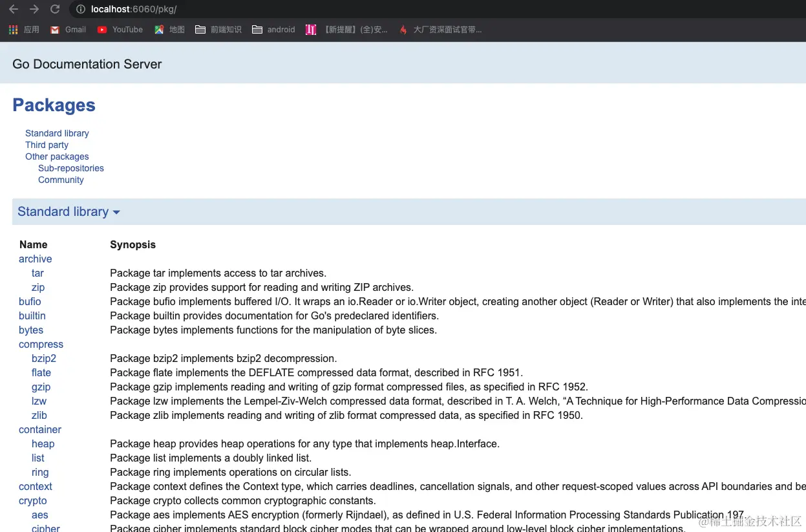Screen dimensions: 806x532
Task: Open the bzip2 package
Action: (44, 358)
